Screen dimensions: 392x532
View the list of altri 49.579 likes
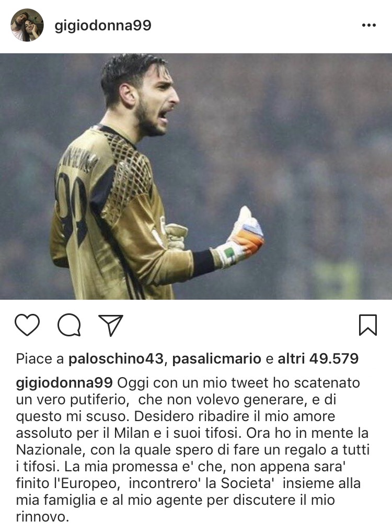point(318,359)
